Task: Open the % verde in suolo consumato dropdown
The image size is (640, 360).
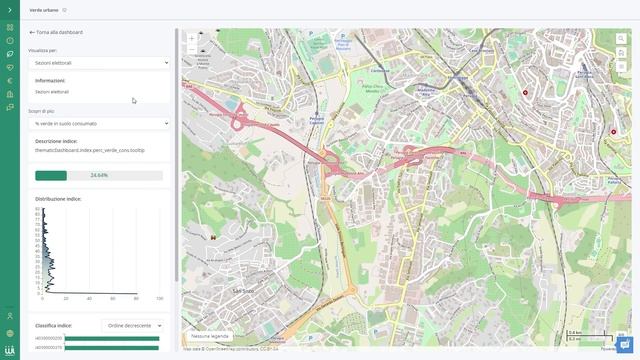Action: click(99, 123)
